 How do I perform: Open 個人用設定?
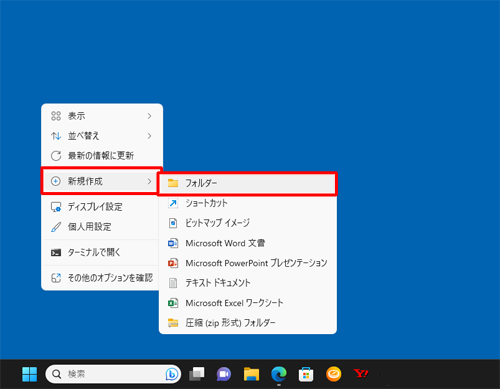coord(101,227)
